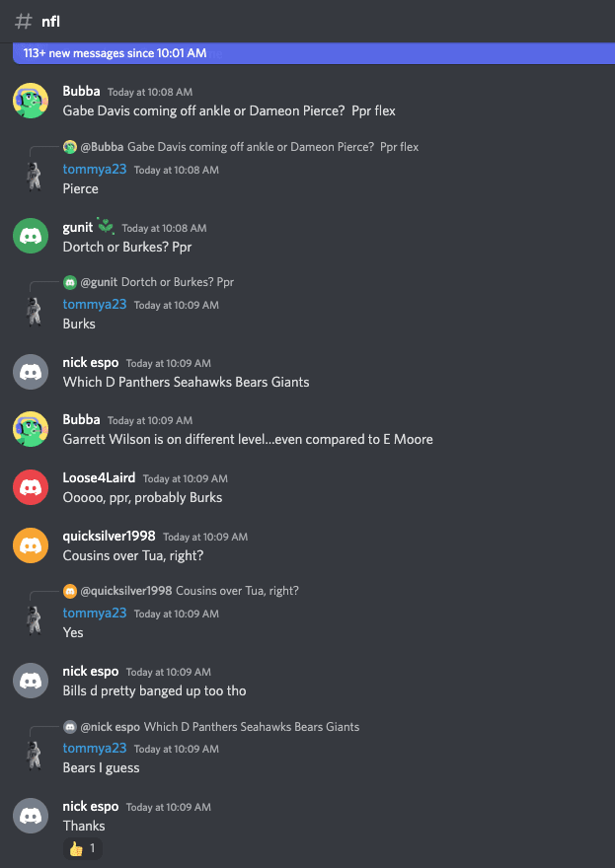Viewport: 615px width, 868px height.
Task: Open Bubba's green avatar on the Gabe Davis message
Action: (x=31, y=101)
